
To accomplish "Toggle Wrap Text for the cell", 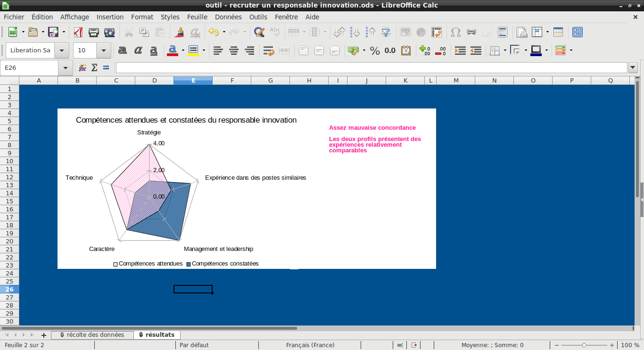I will [268, 50].
